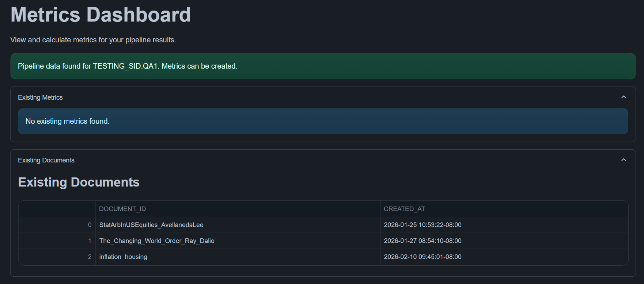Sort by the DOCUMENT_ID column header
The image size is (644, 284).
(122, 209)
